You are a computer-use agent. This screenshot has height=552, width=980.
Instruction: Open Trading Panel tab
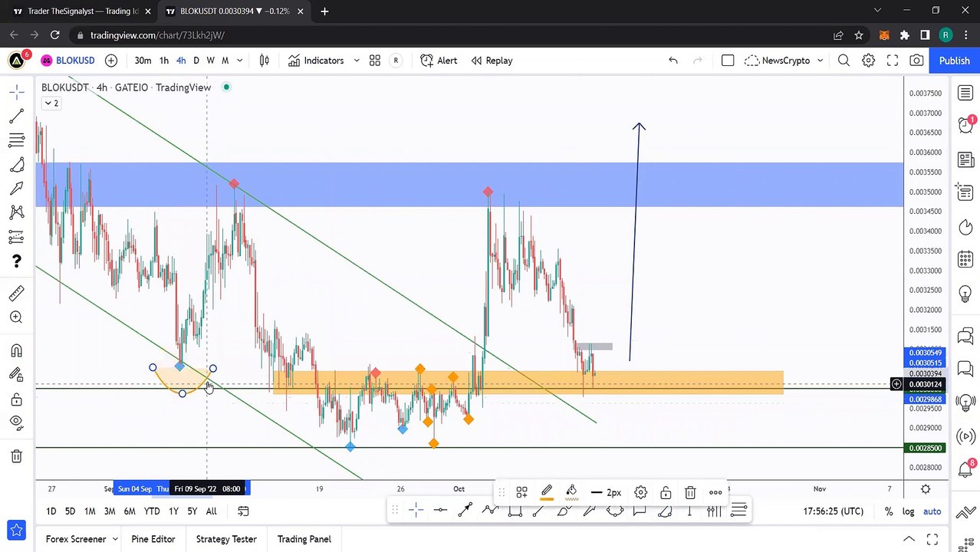304,539
